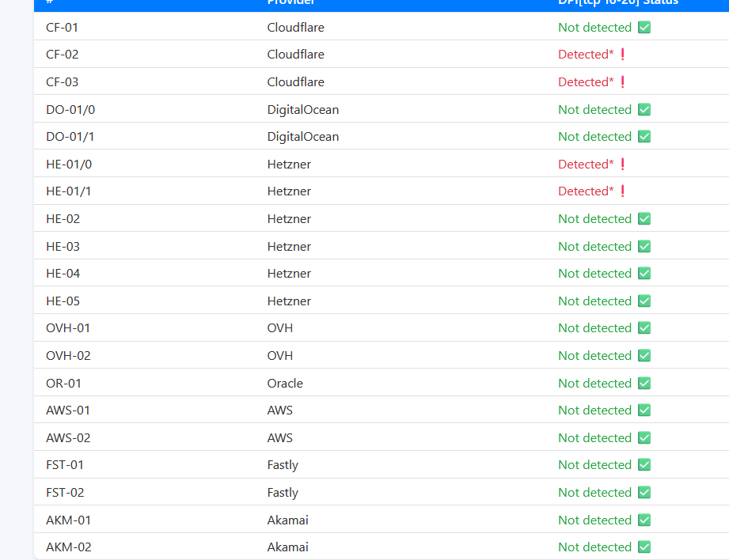Screen dimensions: 729x560
Task: Click the red exclamation icon in CF-03 row
Action: click(622, 81)
